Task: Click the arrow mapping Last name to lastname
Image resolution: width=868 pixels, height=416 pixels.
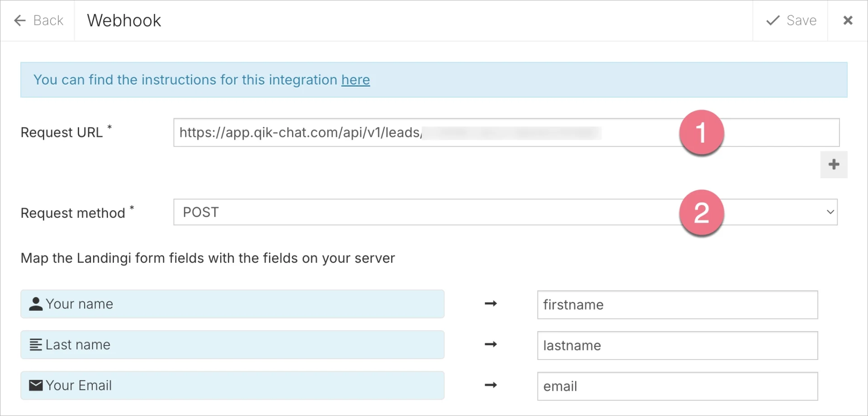Action: coord(491,344)
